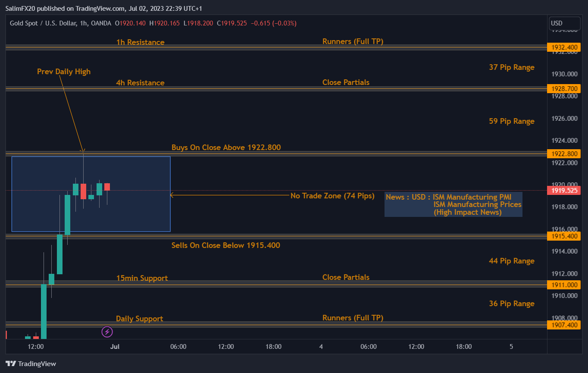Select the 1915.400 price level label
Viewport: 588px width, 373px height.
pyautogui.click(x=564, y=236)
